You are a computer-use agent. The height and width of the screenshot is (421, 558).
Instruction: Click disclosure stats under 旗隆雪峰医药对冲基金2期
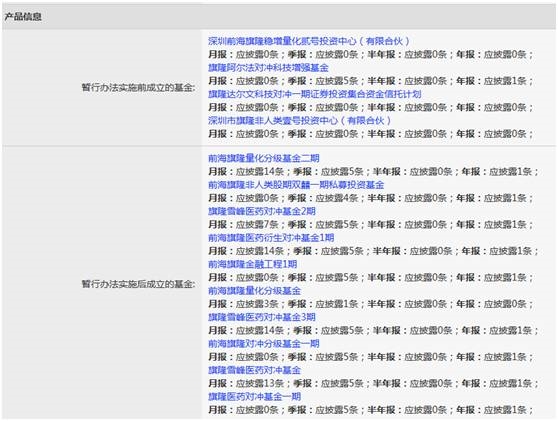(371, 225)
